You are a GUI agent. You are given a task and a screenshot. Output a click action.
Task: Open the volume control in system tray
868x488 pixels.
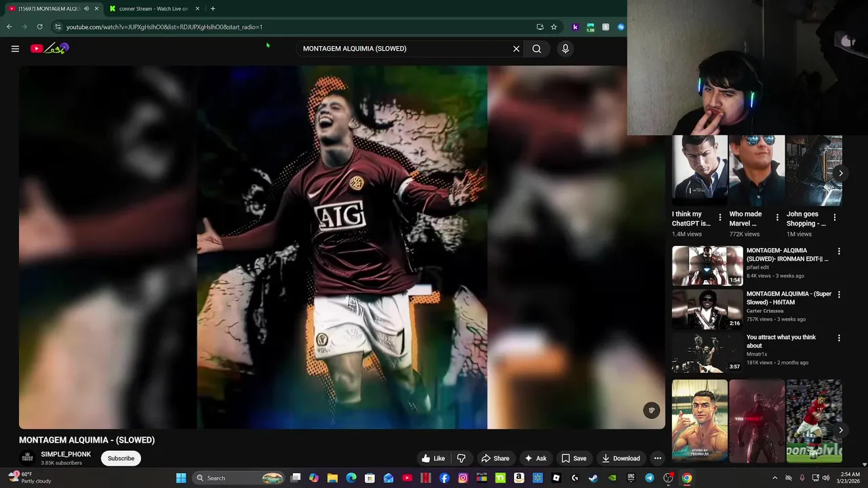[x=825, y=478]
